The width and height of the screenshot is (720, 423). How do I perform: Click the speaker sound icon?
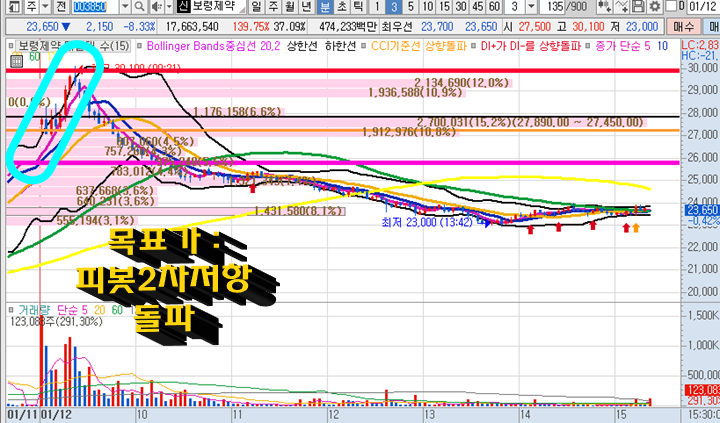[x=157, y=6]
